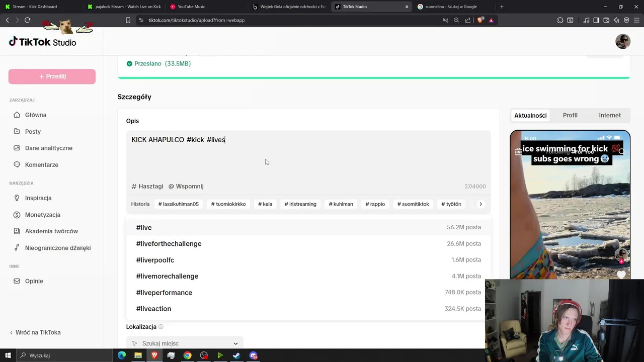
Task: Reload the page with browser refresh icon
Action: click(27, 20)
